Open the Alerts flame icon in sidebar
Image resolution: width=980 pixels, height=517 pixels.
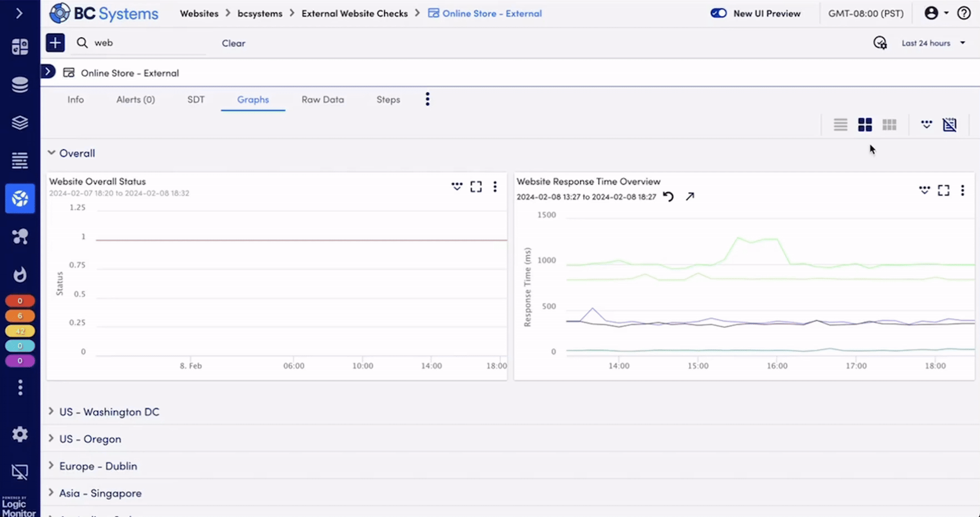click(x=20, y=274)
